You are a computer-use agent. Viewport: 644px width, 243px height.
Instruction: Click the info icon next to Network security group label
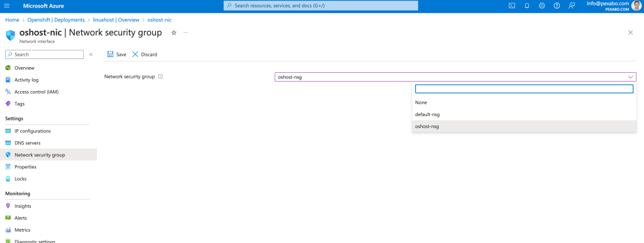(x=160, y=76)
